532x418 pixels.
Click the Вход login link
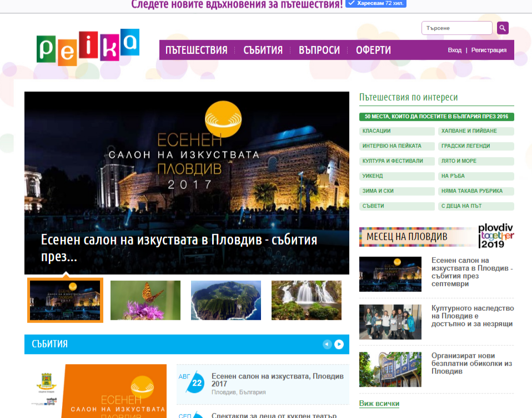pos(455,50)
